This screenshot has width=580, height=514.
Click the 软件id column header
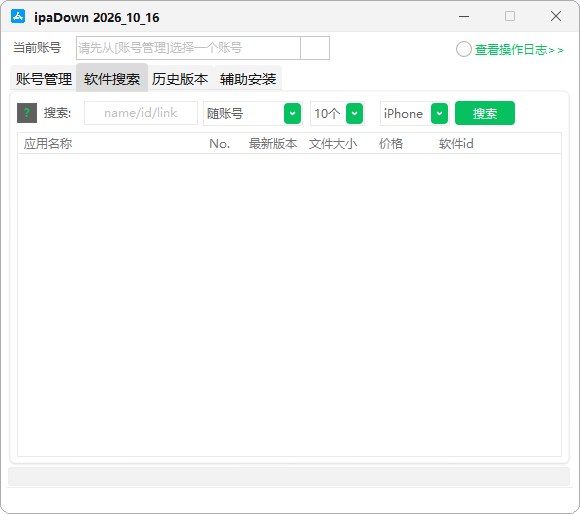456,143
